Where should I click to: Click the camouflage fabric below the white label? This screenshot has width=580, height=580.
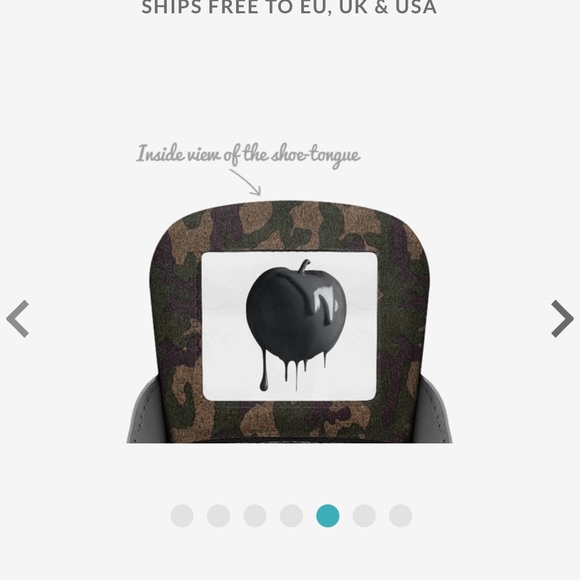click(289, 422)
